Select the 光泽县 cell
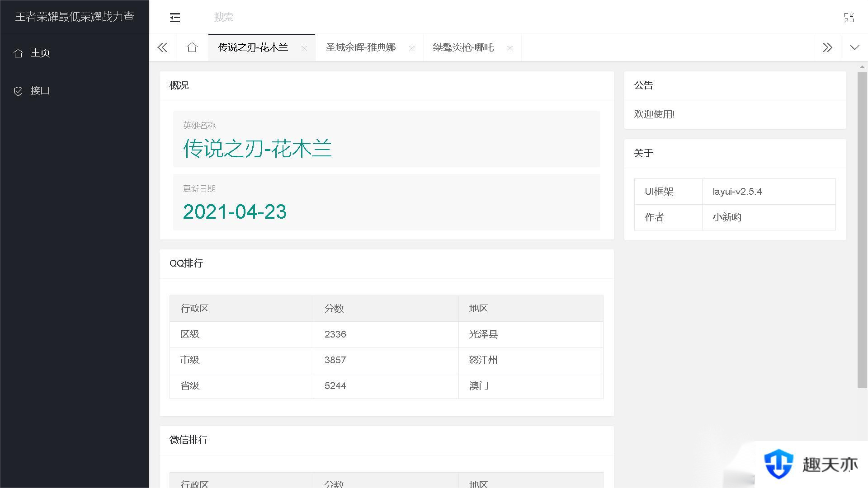This screenshot has width=868, height=488. point(531,334)
